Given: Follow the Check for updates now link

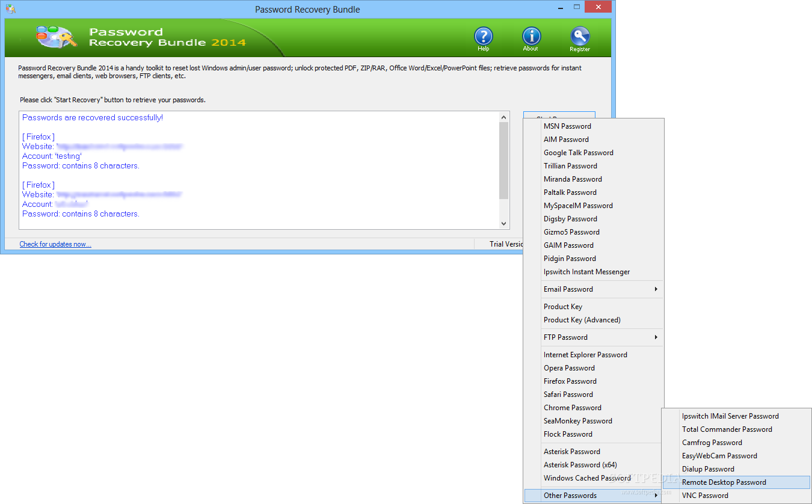Looking at the screenshot, I should tap(55, 244).
